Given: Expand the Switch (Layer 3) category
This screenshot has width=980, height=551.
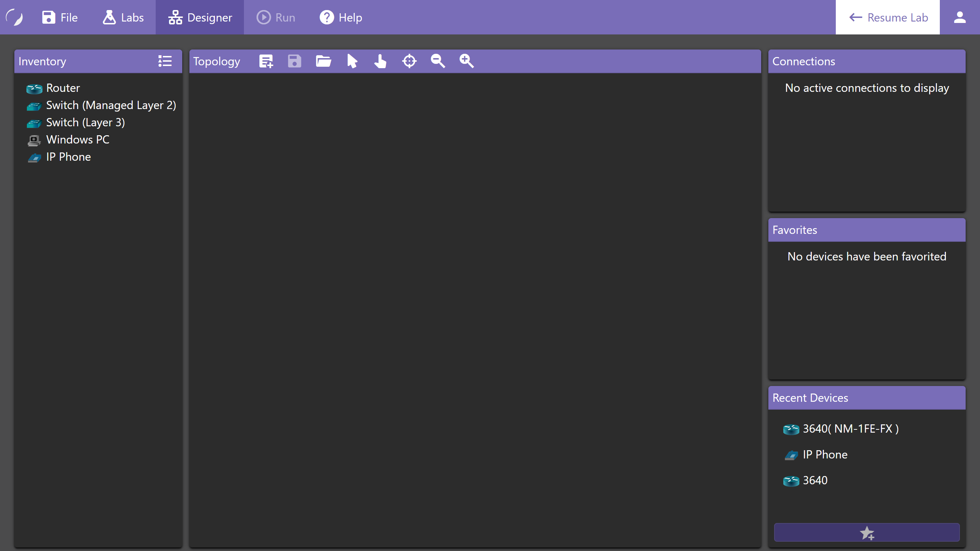Looking at the screenshot, I should pyautogui.click(x=85, y=123).
